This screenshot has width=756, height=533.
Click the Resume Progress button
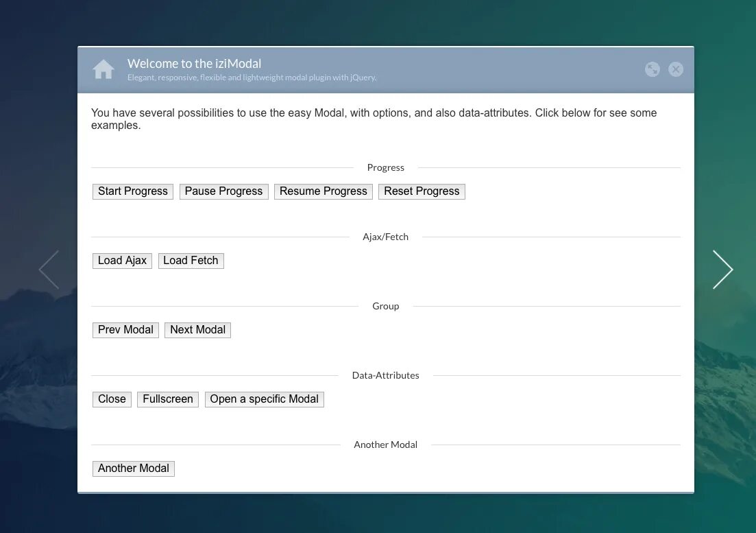324,191
